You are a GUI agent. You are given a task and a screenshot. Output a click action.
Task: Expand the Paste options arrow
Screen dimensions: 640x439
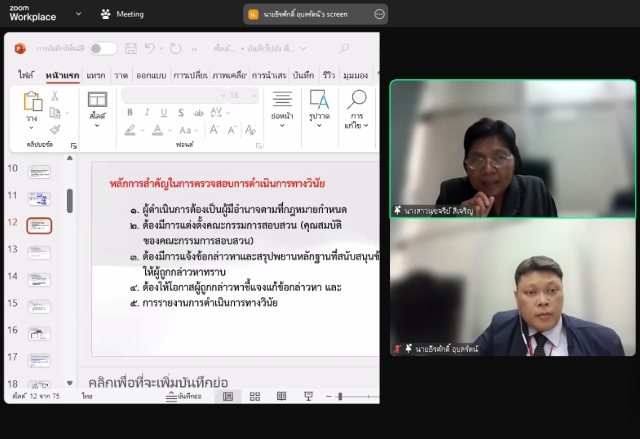31,128
